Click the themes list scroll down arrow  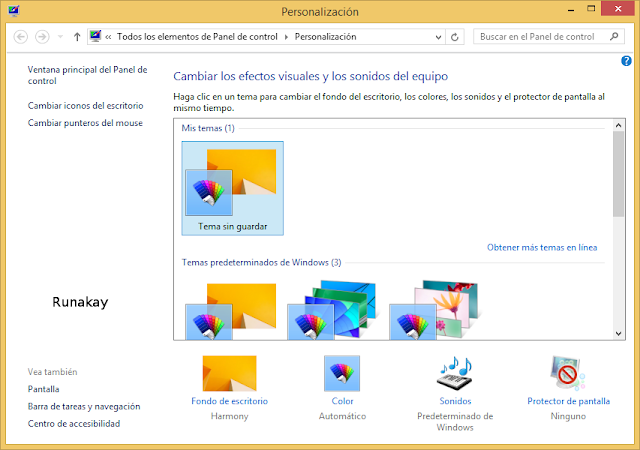tap(618, 334)
